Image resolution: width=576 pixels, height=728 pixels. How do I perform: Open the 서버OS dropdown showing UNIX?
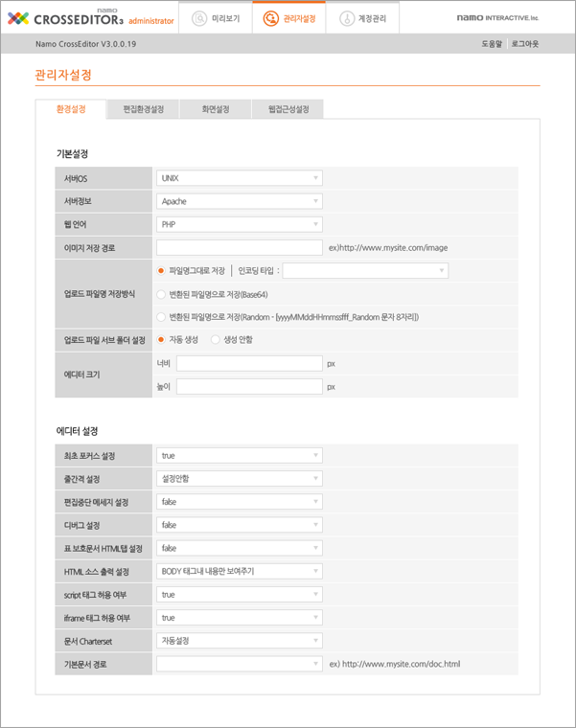pos(240,178)
